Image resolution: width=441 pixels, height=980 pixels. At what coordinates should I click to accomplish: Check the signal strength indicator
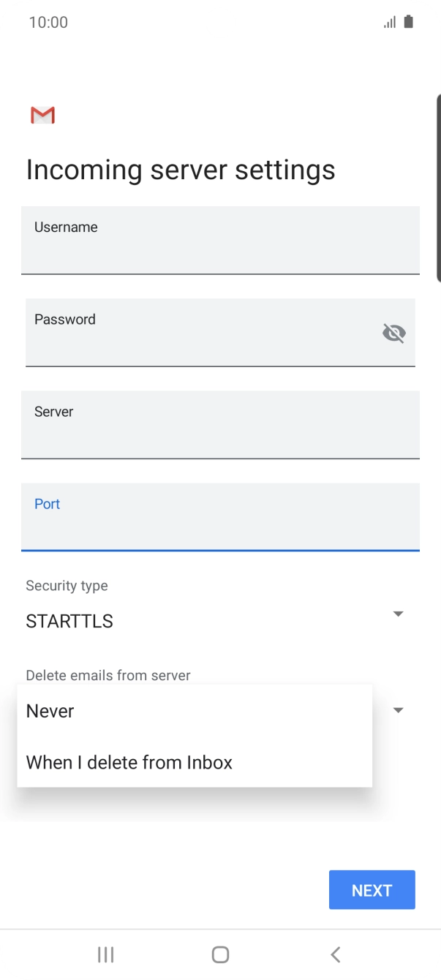tap(388, 22)
